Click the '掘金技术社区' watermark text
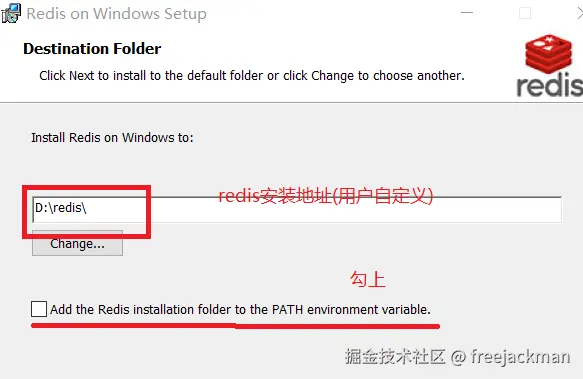 tap(395, 356)
